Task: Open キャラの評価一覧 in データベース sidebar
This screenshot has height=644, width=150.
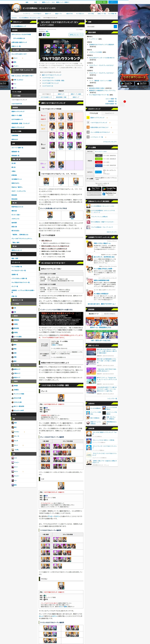Action: tap(17, 267)
